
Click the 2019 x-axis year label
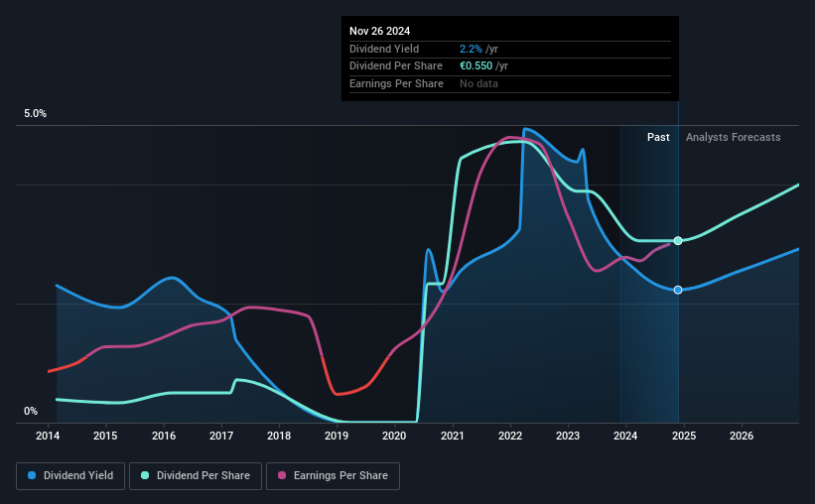pos(337,436)
